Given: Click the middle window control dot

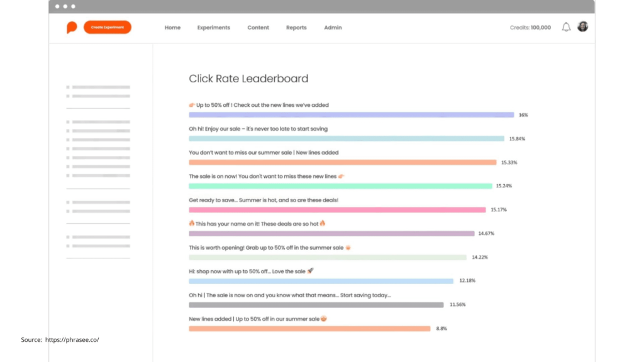Looking at the screenshot, I should tap(65, 7).
